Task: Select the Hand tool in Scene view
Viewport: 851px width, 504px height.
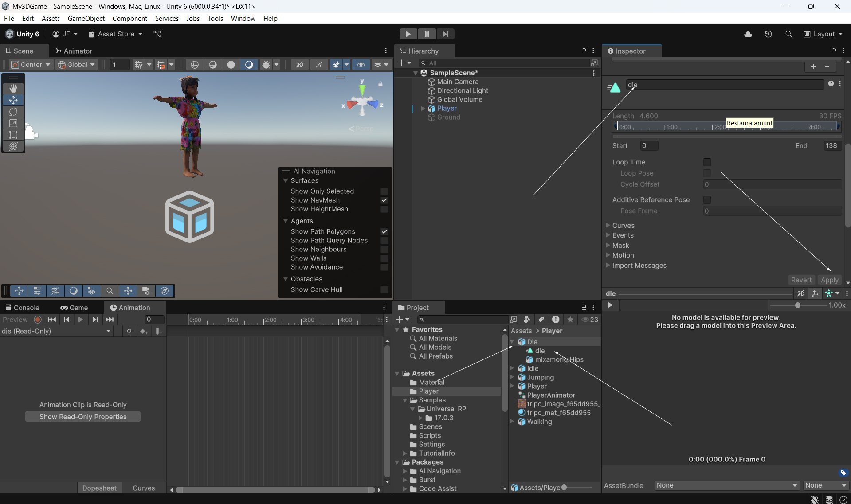Action: (13, 88)
